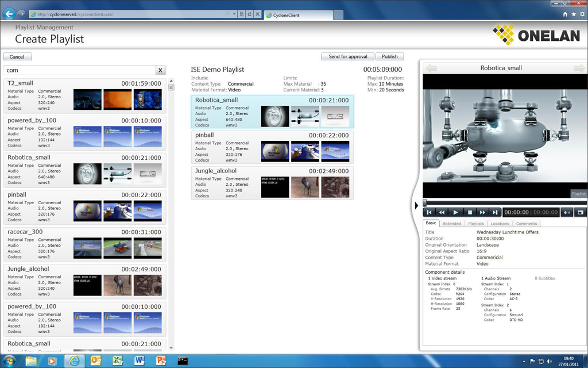Click the Stop button in the player
The image size is (588, 368).
click(x=469, y=213)
